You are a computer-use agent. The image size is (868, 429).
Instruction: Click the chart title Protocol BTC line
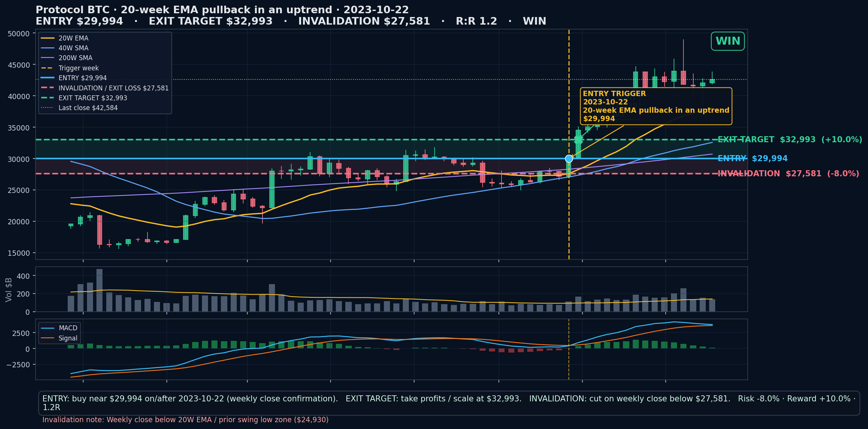pyautogui.click(x=222, y=10)
